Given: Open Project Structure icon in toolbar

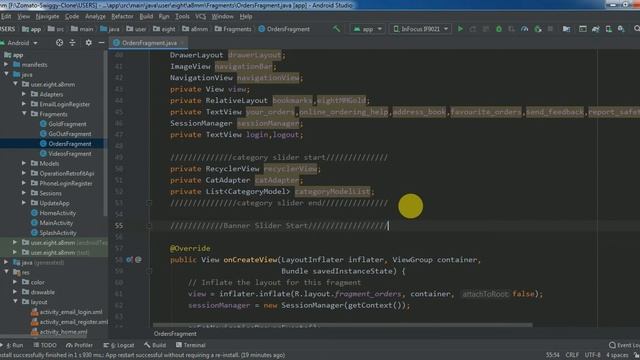Looking at the screenshot, I should click(x=567, y=29).
